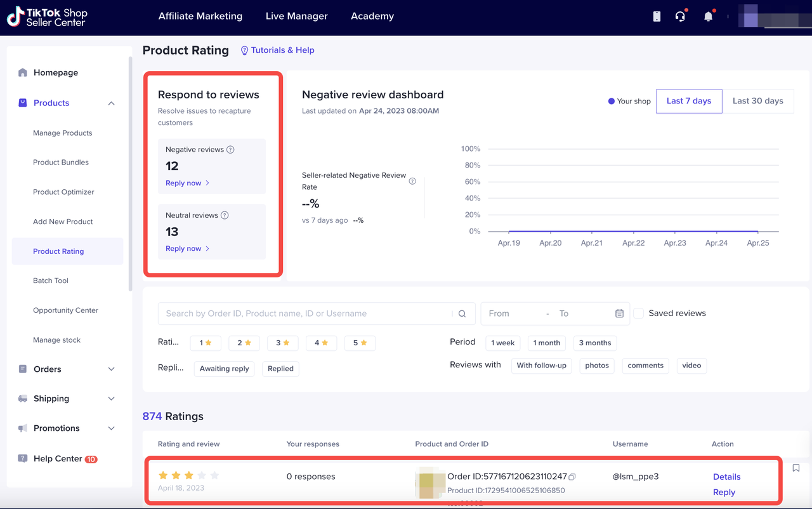Viewport: 812px width, 509px height.
Task: Expand the Orders sidebar menu
Action: pos(112,369)
